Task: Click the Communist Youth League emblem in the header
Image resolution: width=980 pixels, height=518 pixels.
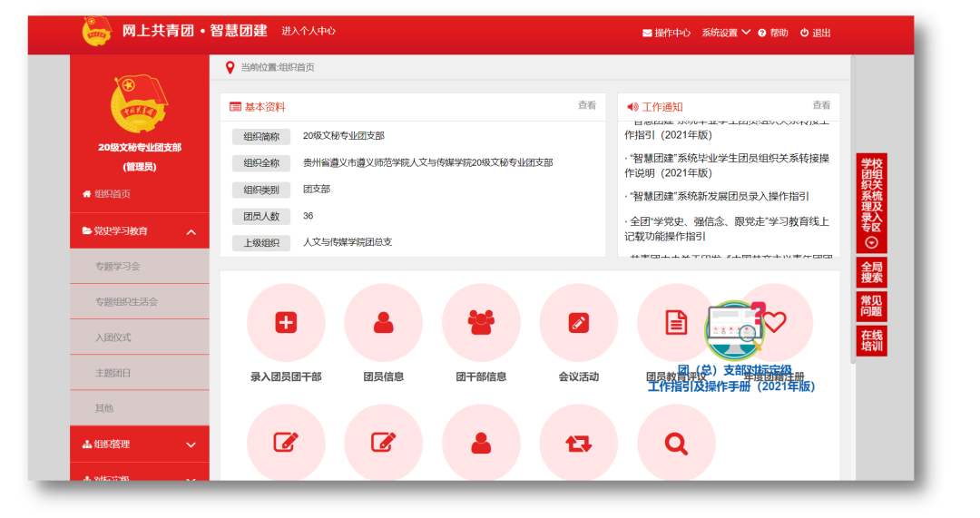Action: (96, 32)
